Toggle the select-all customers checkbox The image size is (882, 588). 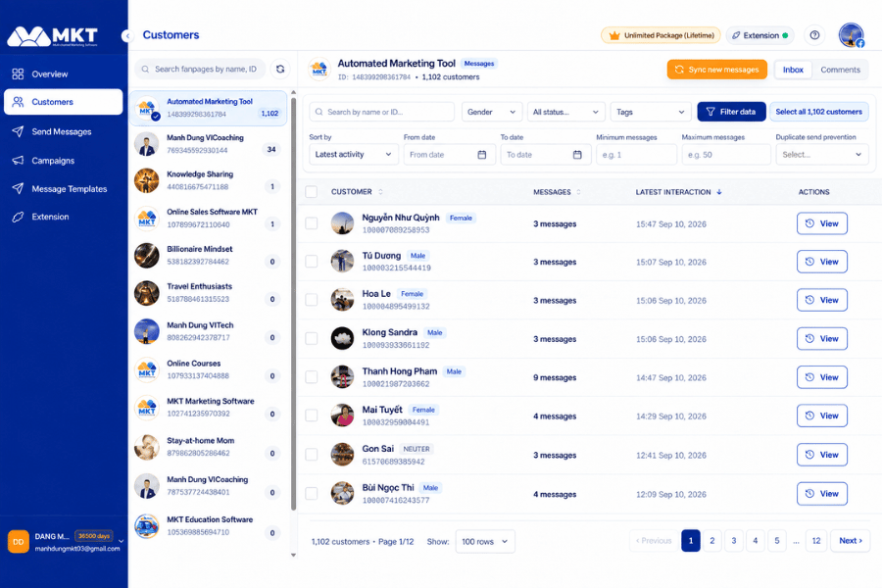click(311, 192)
